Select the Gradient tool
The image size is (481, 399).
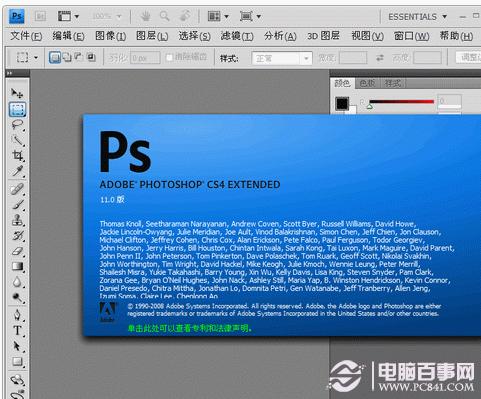pyautogui.click(x=17, y=266)
